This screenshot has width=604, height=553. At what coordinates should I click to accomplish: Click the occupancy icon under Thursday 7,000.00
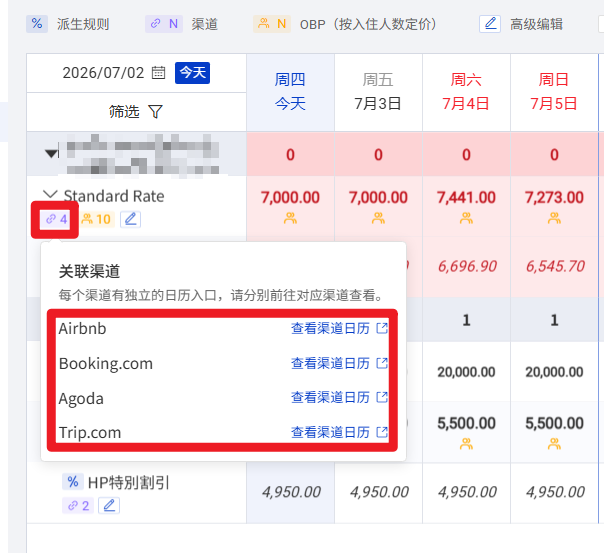click(x=290, y=219)
